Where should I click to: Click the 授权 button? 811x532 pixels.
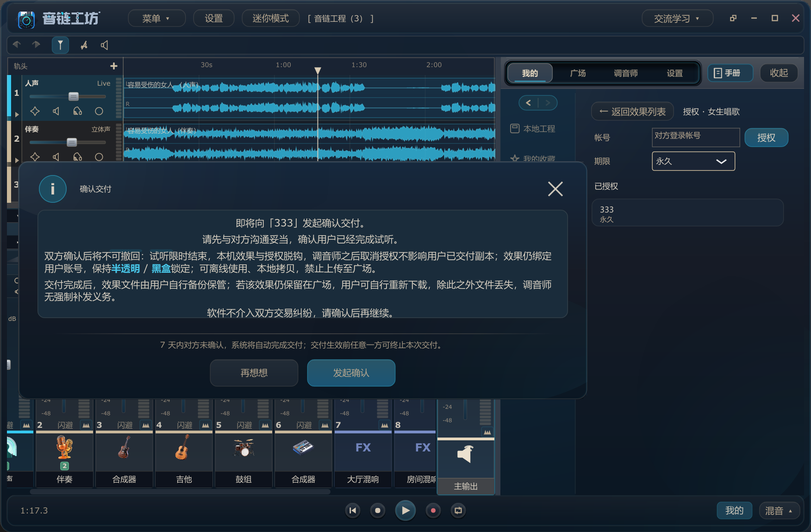pos(766,138)
